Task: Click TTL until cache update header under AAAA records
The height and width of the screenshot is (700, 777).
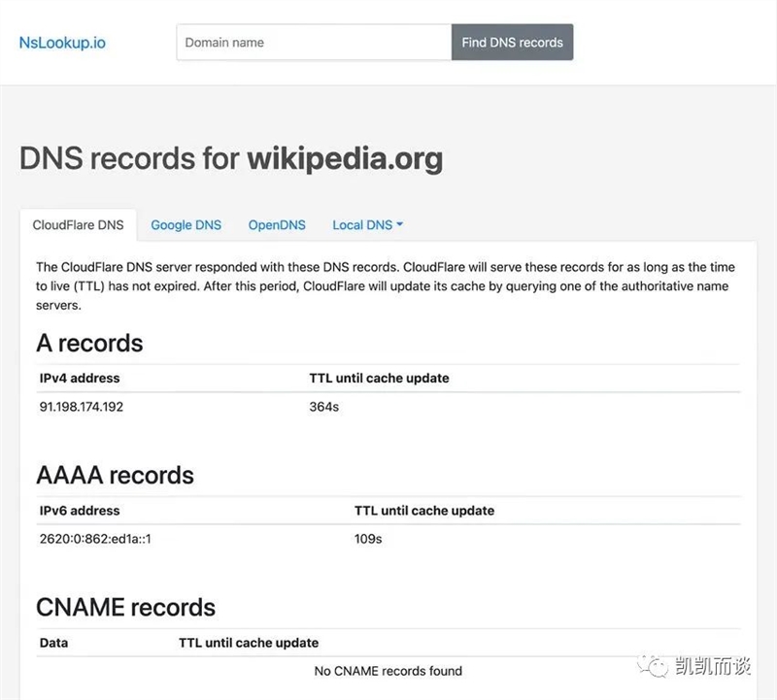Action: click(424, 511)
